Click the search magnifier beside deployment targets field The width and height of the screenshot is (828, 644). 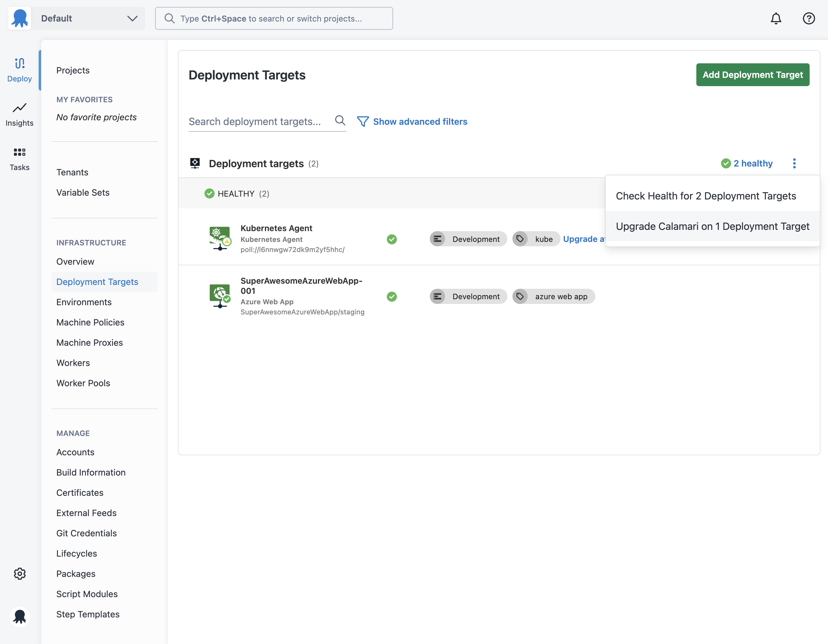click(340, 121)
